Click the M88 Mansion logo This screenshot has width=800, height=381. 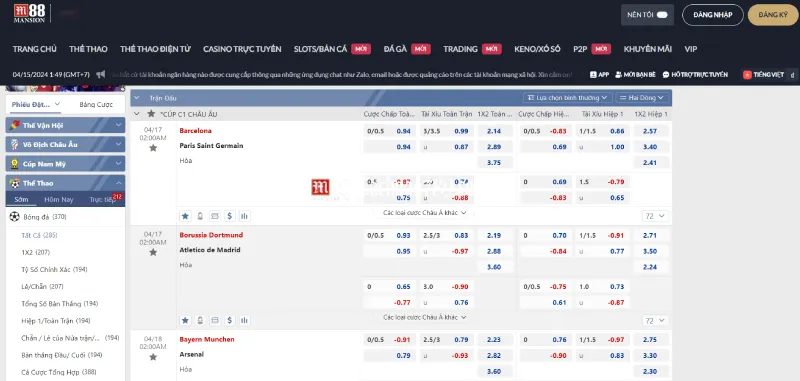click(29, 13)
